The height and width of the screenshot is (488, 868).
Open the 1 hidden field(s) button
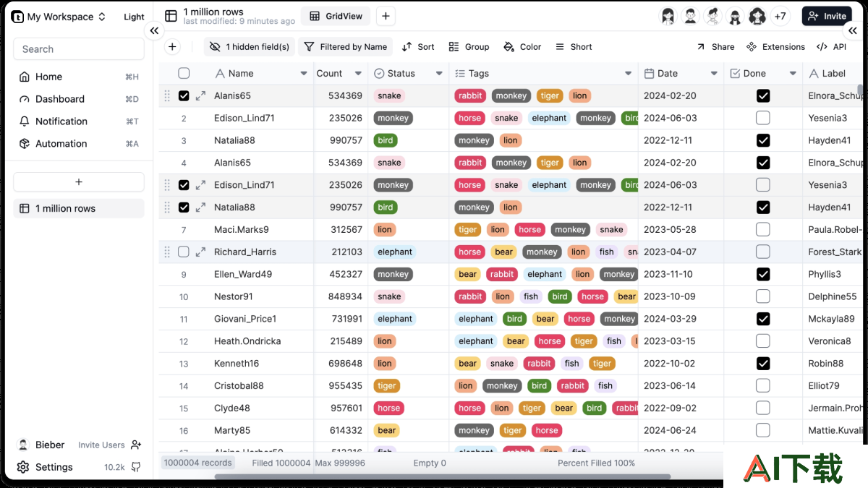coord(250,47)
